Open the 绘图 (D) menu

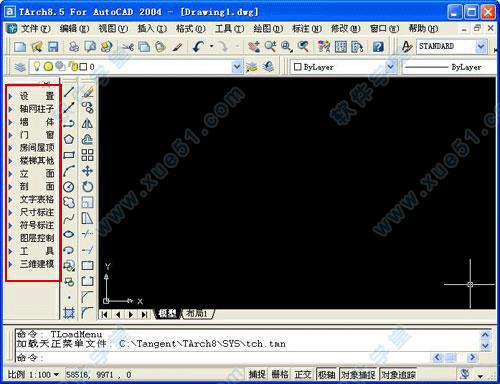pyautogui.click(x=268, y=29)
